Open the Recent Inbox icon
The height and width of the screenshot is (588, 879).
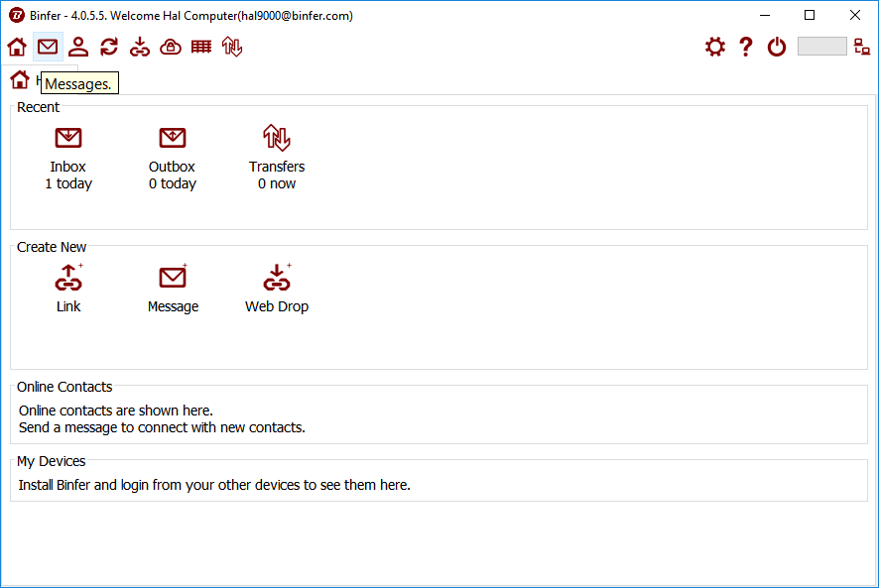[x=68, y=138]
